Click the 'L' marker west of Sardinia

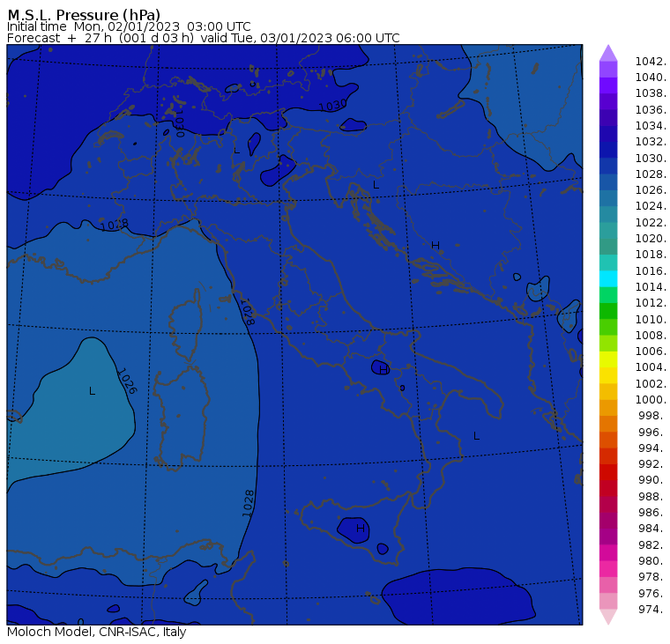point(92,391)
